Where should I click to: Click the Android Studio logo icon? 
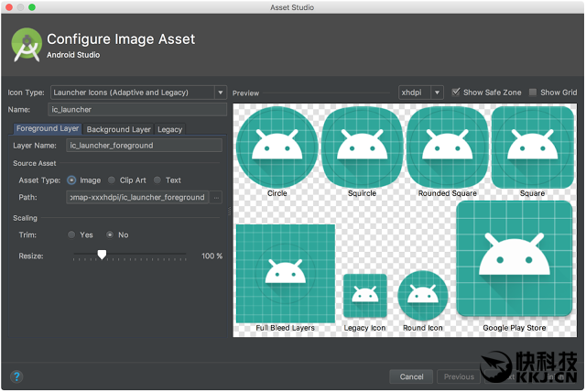click(27, 46)
